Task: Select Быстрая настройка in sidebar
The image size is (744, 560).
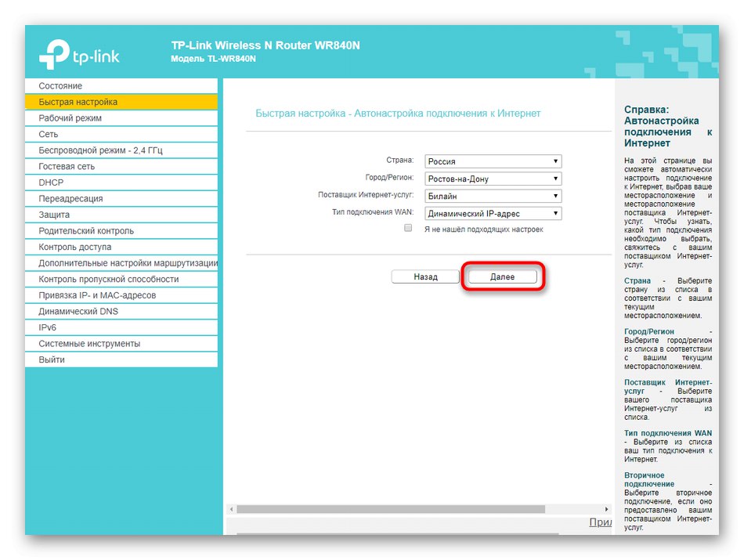Action: click(121, 102)
